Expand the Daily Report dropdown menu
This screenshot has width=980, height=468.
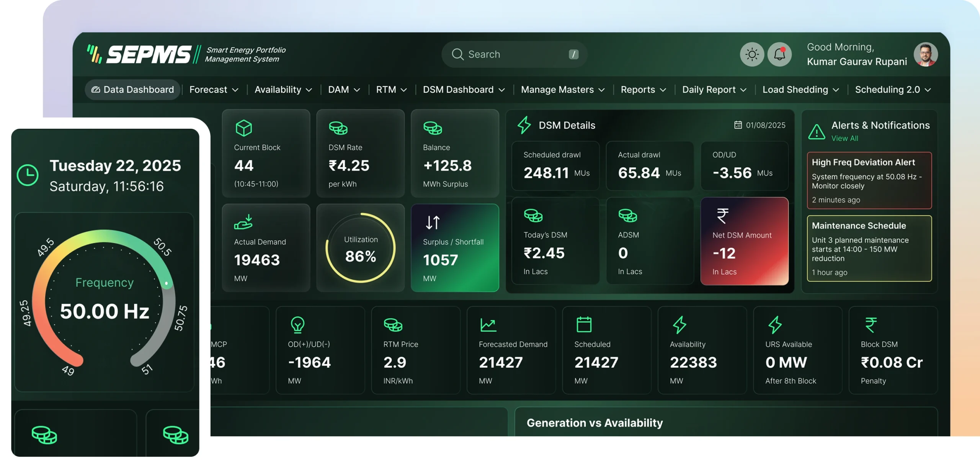point(714,90)
